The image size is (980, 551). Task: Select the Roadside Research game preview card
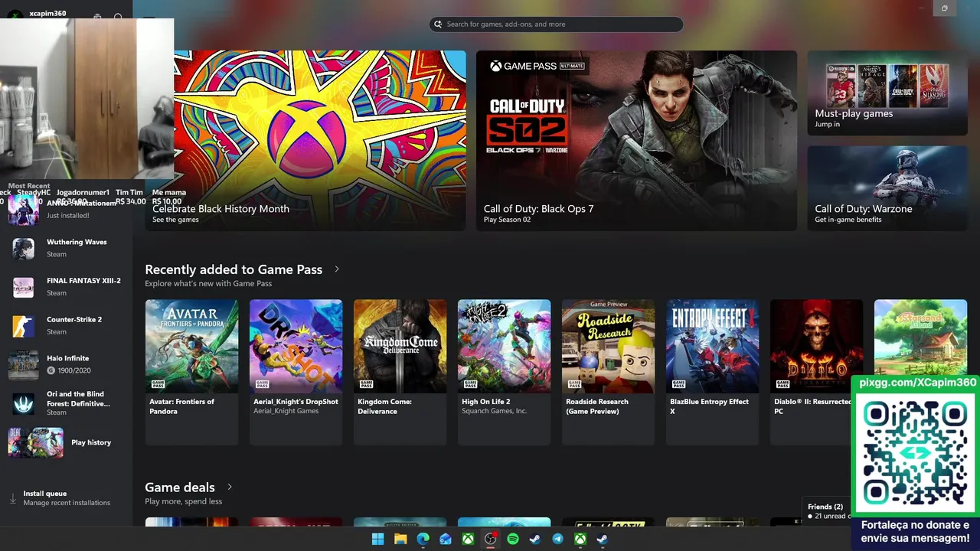click(x=608, y=372)
